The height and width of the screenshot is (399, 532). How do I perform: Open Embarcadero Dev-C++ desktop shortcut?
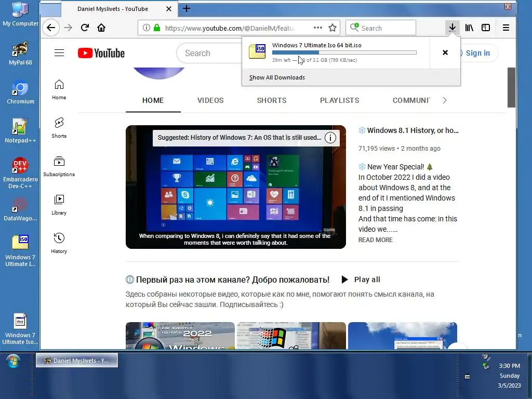[20, 173]
